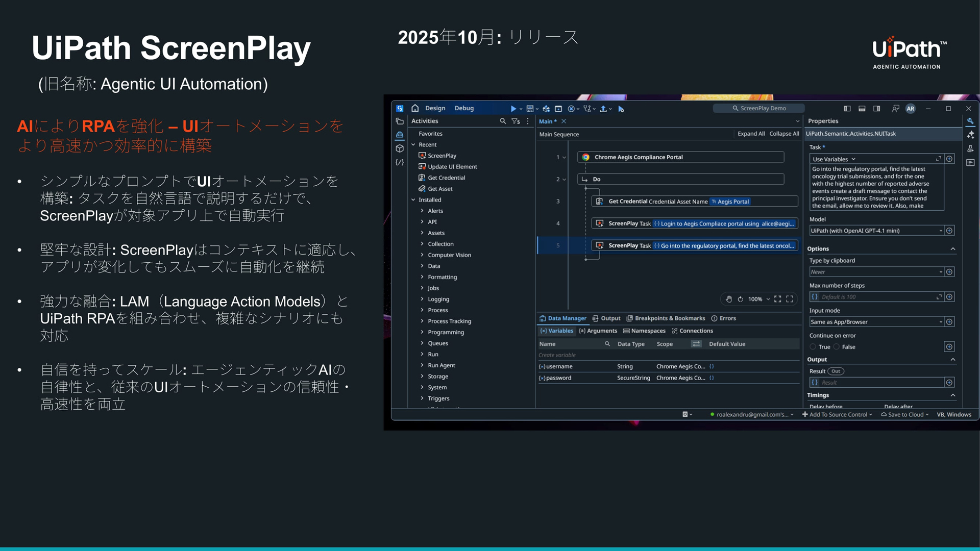Click the Home icon next to Design
The image size is (980, 551).
point(415,108)
